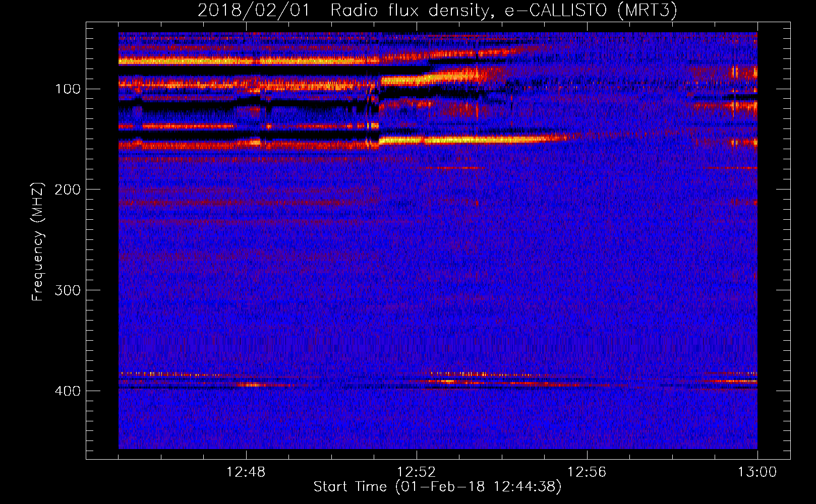Click the 400 frequency tick label
816x504 pixels.
(68, 391)
